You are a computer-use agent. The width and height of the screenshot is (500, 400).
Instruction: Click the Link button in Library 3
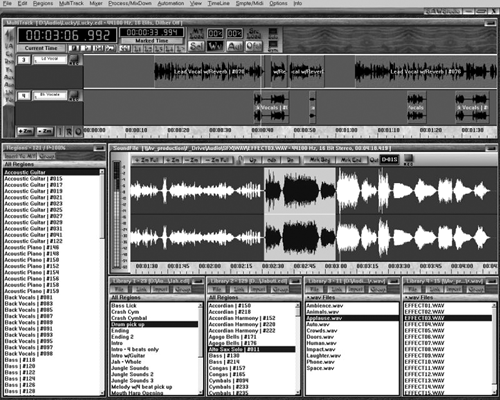point(337,289)
